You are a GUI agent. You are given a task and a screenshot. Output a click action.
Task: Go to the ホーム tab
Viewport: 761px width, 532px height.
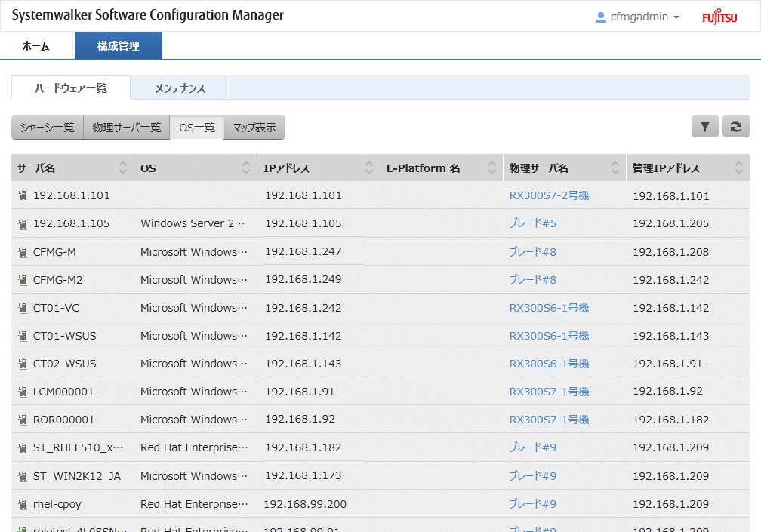(x=36, y=45)
